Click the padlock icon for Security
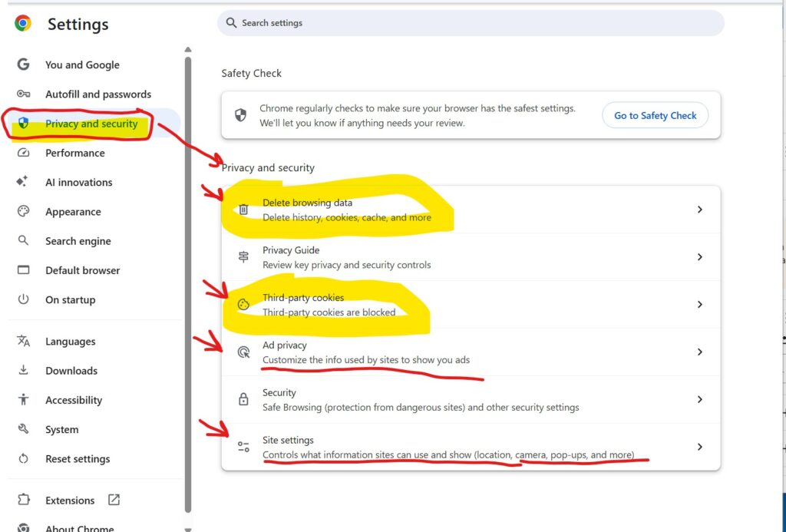This screenshot has width=786, height=532. coord(243,399)
